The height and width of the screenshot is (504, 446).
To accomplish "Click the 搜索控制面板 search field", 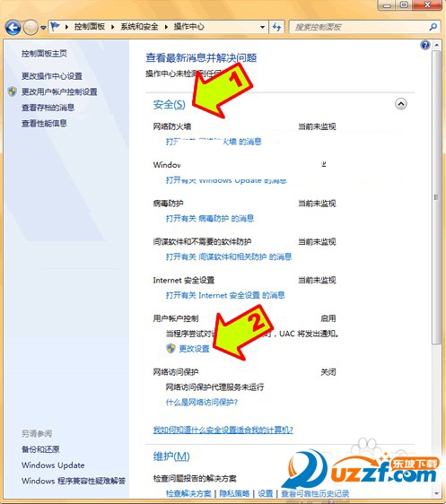I will coord(360,27).
